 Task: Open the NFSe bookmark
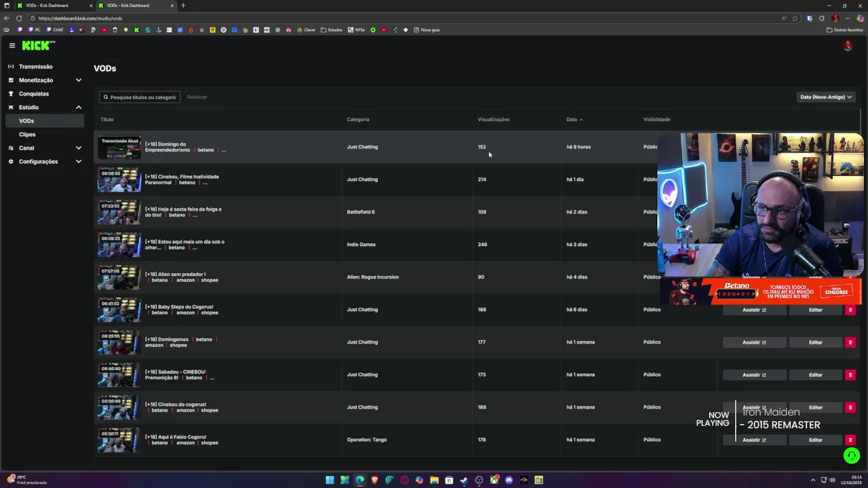[357, 30]
